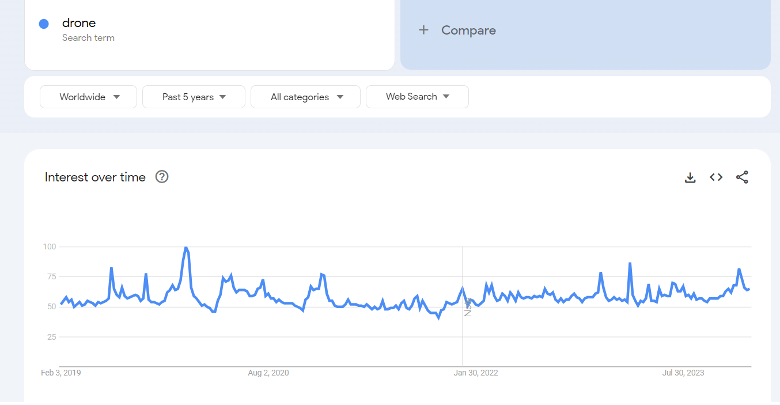Edit the drone search term
Screen dimensions: 780x405
pyautogui.click(x=79, y=23)
